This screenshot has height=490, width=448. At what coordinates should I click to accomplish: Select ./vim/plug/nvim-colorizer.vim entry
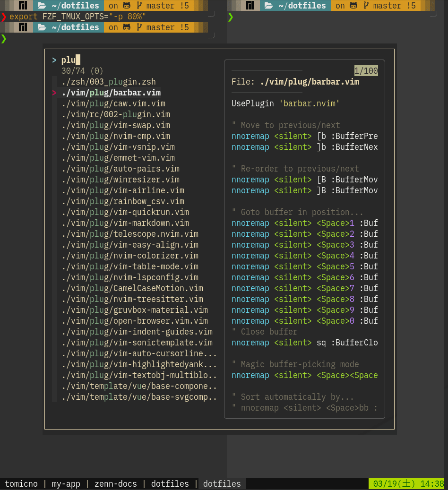pos(130,256)
